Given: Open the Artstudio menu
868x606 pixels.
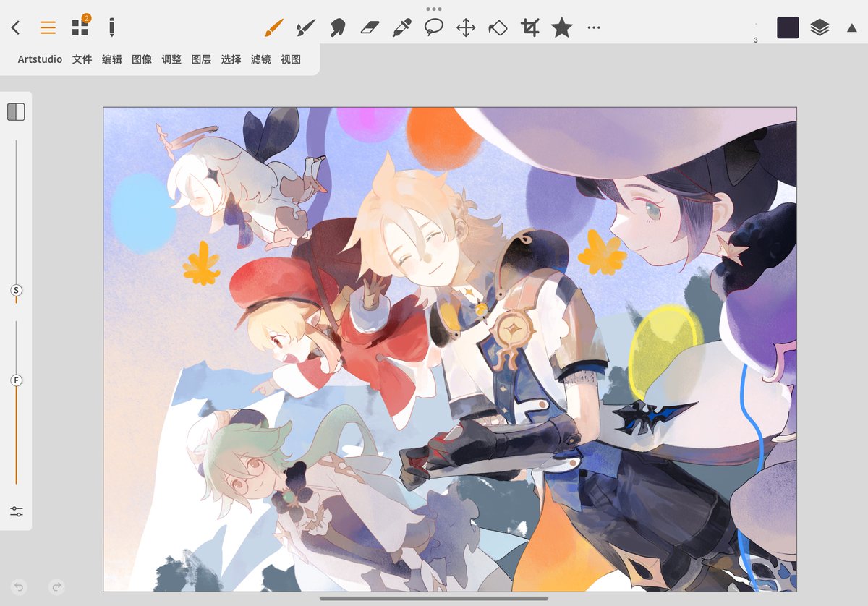Looking at the screenshot, I should tap(40, 59).
